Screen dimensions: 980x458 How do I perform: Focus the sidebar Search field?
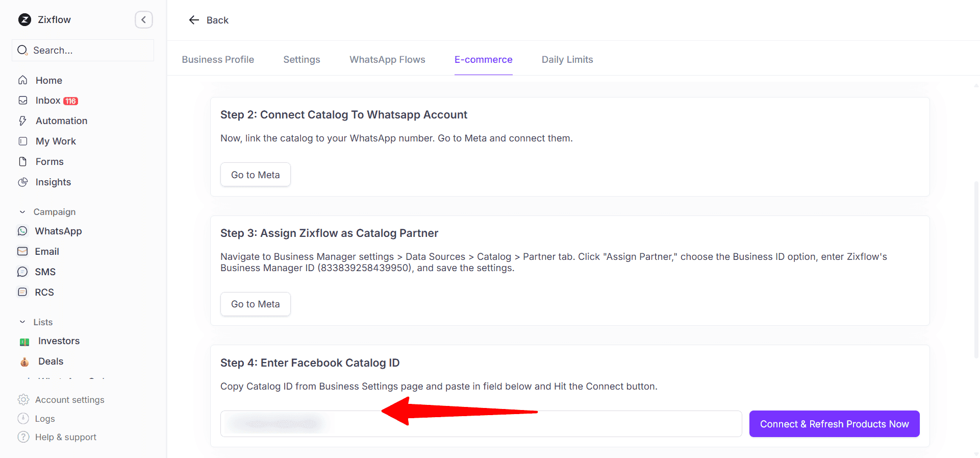(83, 50)
